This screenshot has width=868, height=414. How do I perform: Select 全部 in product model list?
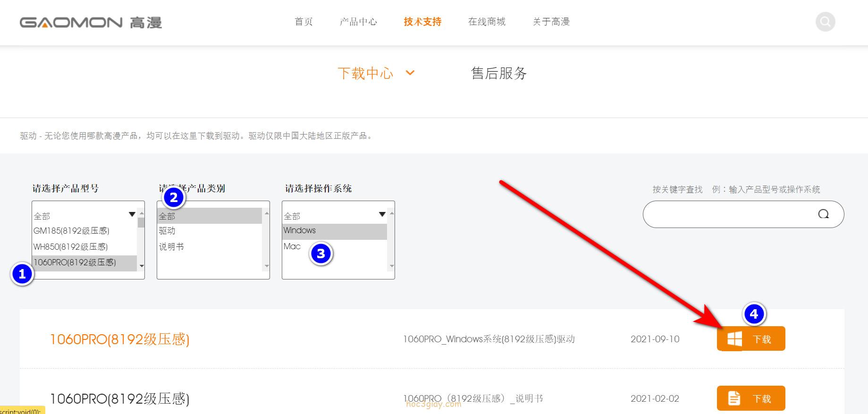[84, 216]
